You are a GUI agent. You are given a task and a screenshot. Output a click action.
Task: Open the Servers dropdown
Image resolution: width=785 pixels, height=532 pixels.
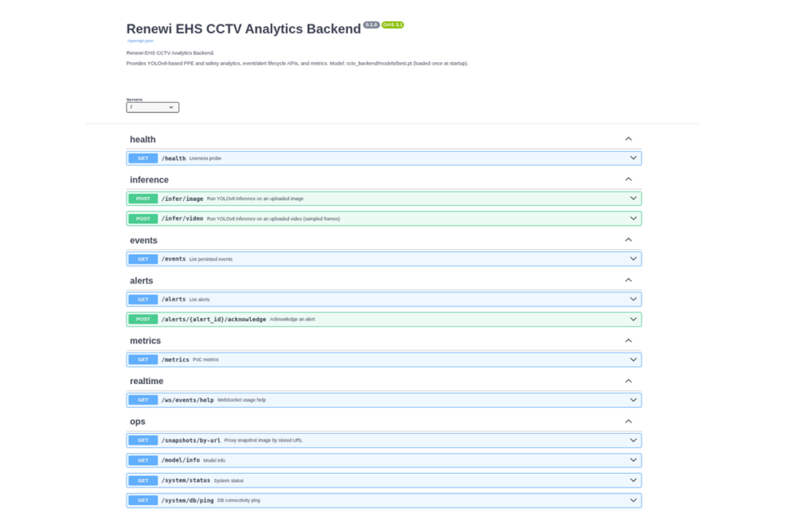(x=153, y=107)
